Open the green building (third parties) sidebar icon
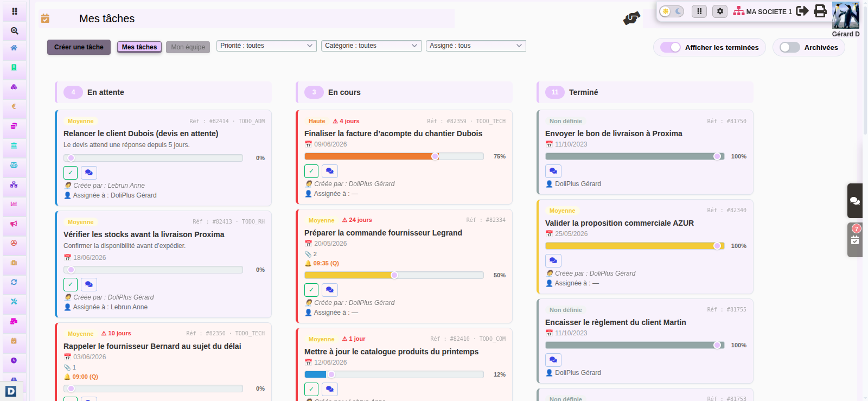The width and height of the screenshot is (868, 401). coord(14,67)
